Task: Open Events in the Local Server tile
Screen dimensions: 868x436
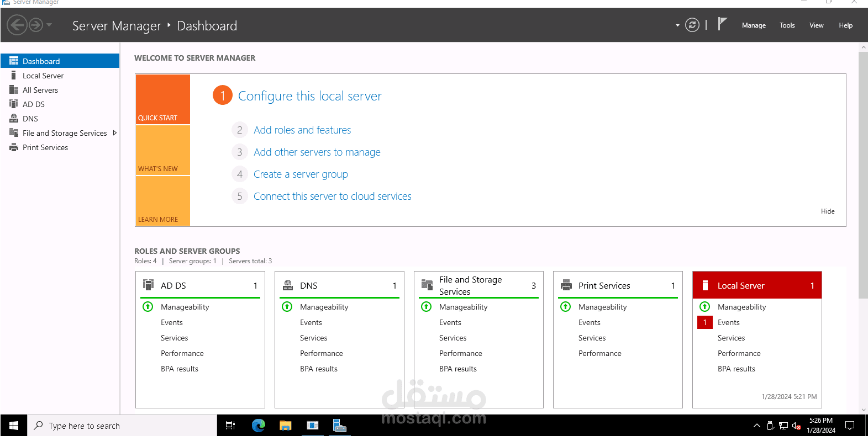Action: coord(728,322)
